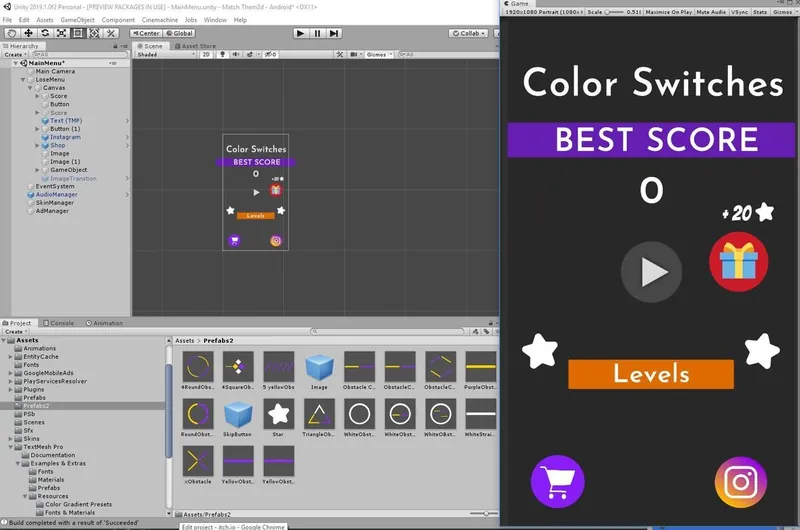
Task: Toggle Maximize On Play in Game view
Action: pyautogui.click(x=668, y=12)
